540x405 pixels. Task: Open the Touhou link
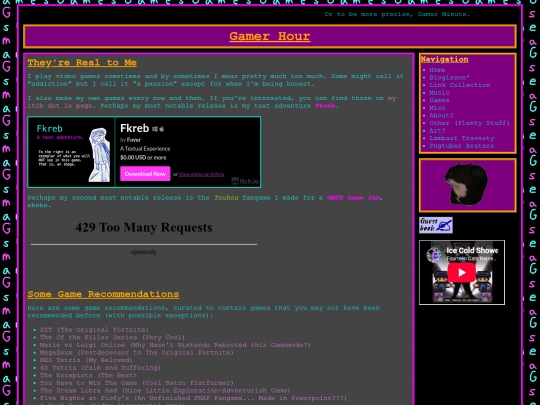pyautogui.click(x=226, y=198)
